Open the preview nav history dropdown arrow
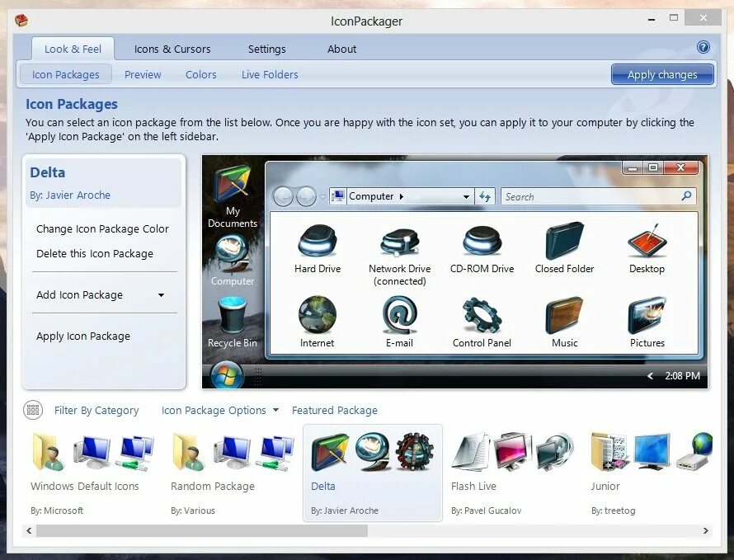734x560 pixels. 322,197
